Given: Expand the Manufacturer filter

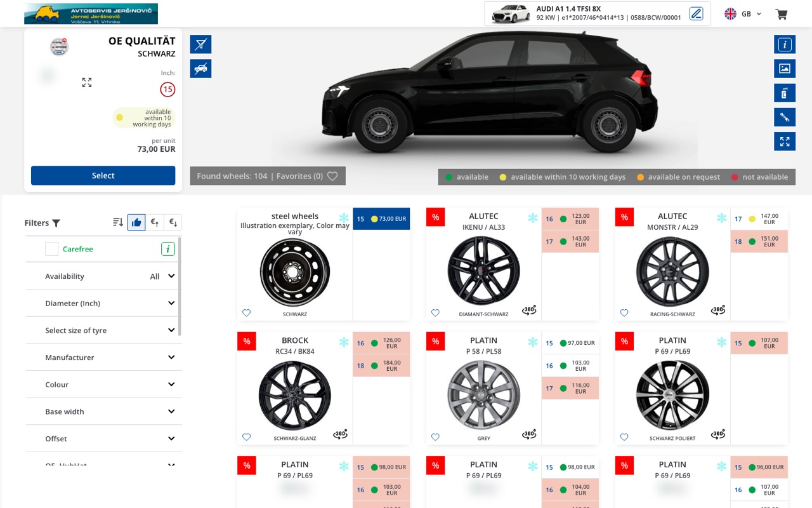Looking at the screenshot, I should (103, 358).
